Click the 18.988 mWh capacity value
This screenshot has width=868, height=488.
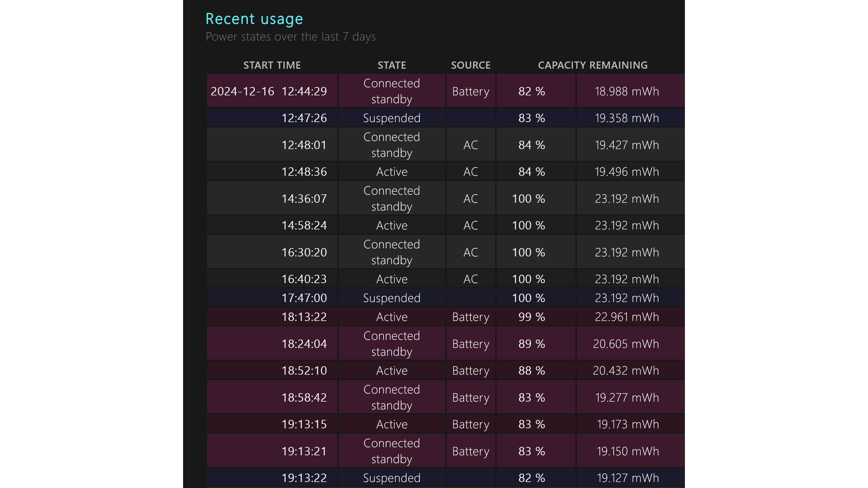[626, 91]
